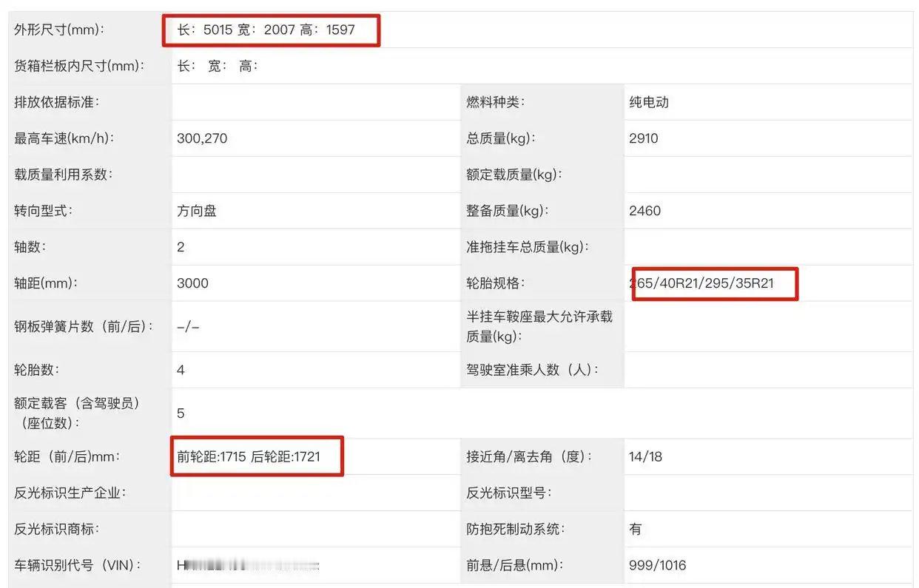Viewport: 919px width, 588px height.
Task: Select the 轮胎规格 value 265/40R21/295/35R21
Action: pos(713,283)
